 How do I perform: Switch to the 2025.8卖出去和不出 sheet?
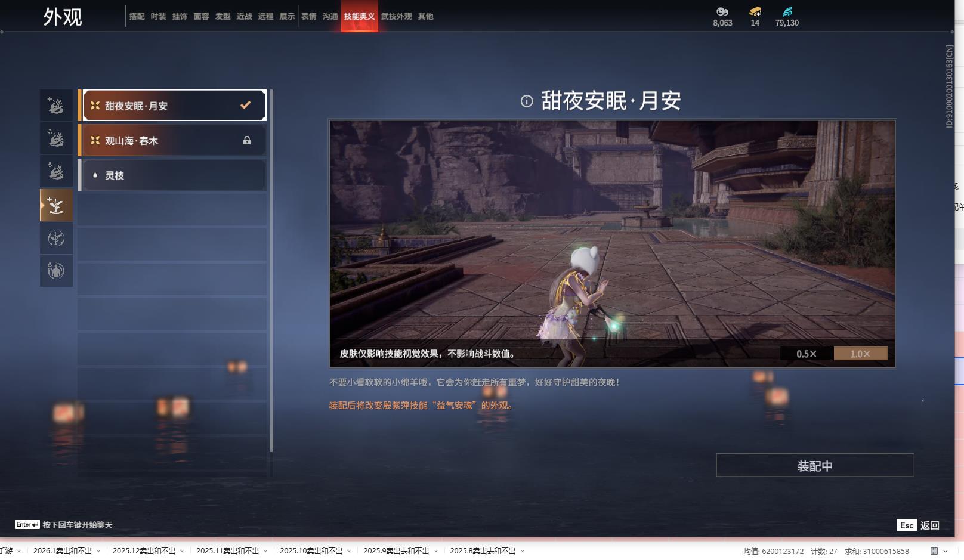483,551
